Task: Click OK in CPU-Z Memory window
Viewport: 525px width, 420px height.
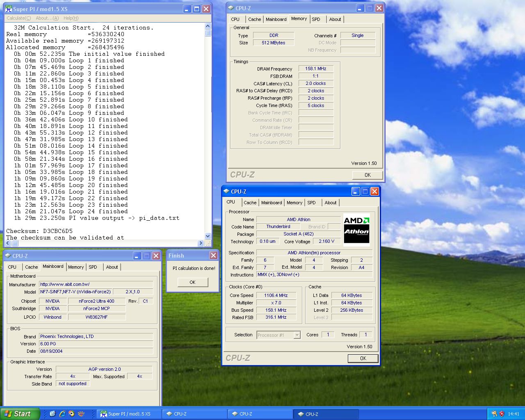Action: [367, 175]
